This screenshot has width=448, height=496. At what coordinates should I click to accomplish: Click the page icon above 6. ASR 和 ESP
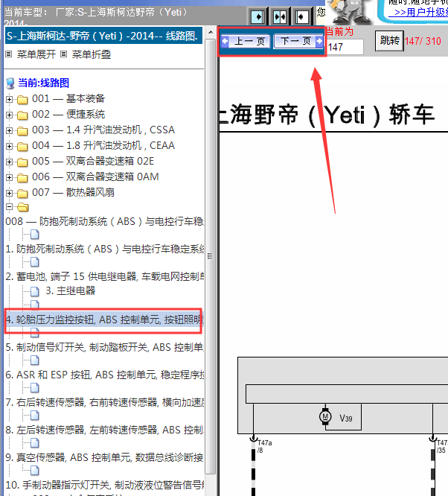pyautogui.click(x=35, y=360)
